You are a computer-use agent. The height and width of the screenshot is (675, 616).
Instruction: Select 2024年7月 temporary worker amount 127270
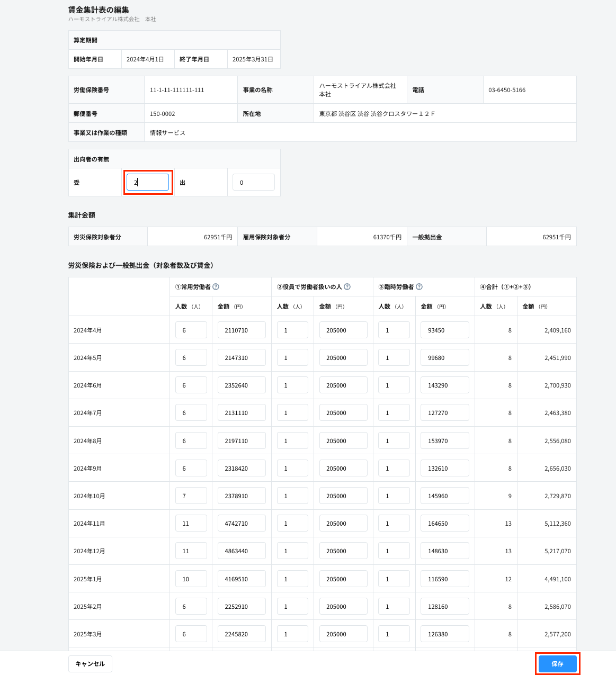click(x=444, y=412)
